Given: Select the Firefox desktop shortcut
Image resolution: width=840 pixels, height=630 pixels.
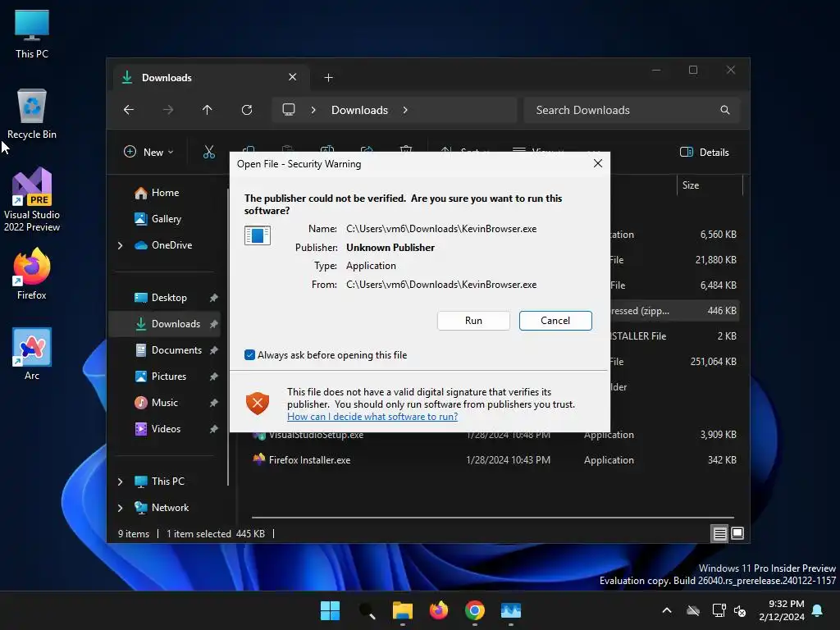Looking at the screenshot, I should pos(32,274).
